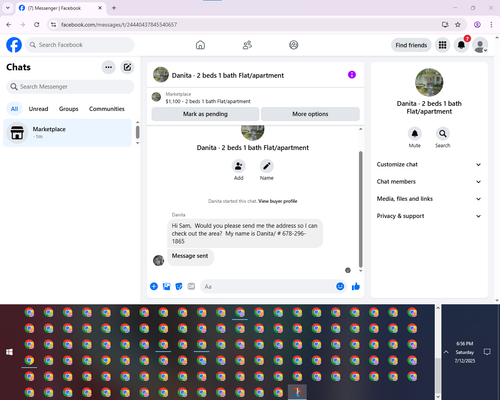Select the All chats filter
The width and height of the screenshot is (500, 400).
pos(14,109)
